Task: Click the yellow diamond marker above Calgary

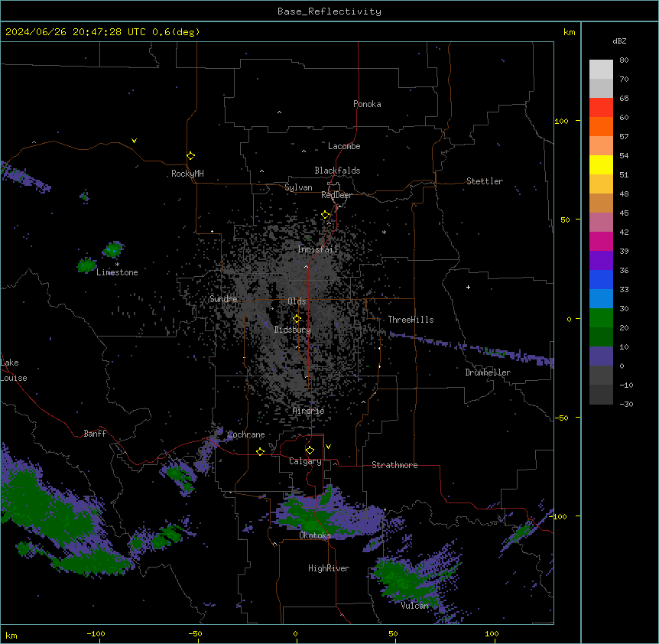Action: click(310, 450)
